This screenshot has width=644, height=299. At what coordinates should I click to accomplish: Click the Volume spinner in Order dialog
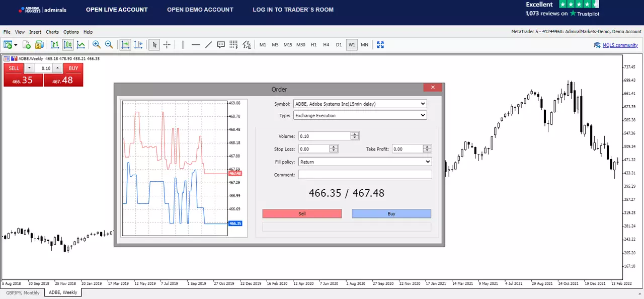tap(355, 136)
